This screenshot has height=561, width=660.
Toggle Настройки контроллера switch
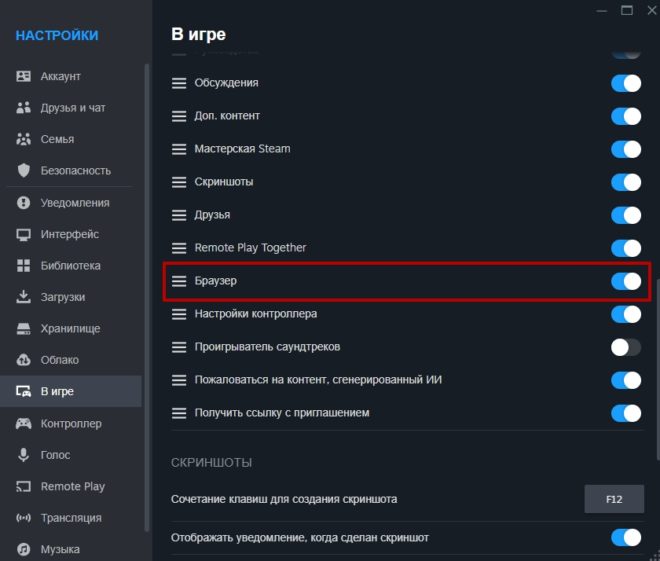click(x=626, y=314)
